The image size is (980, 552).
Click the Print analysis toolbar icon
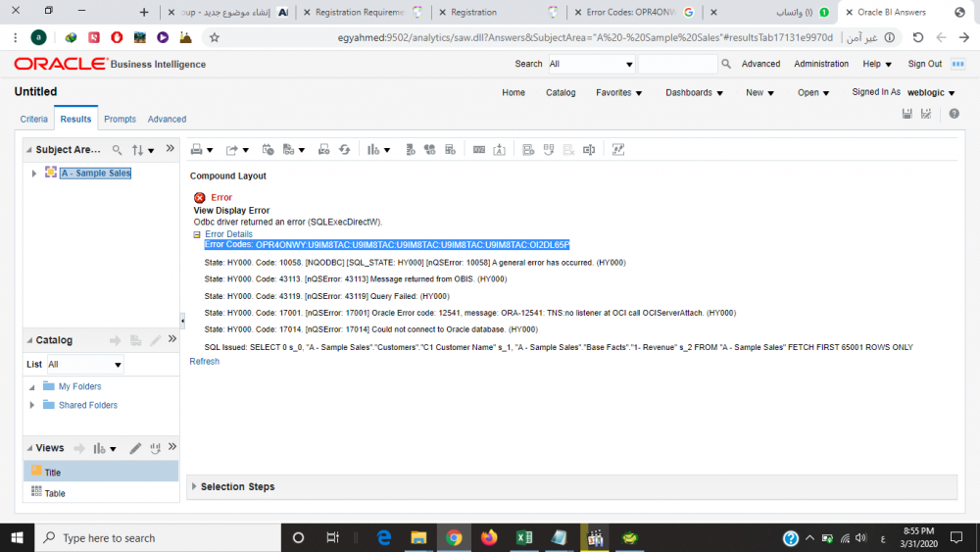(197, 149)
